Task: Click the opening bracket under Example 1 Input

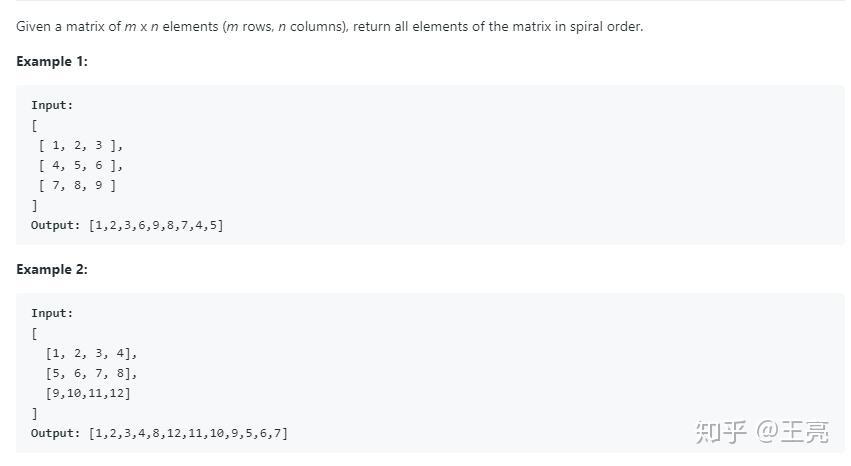Action: (x=34, y=125)
